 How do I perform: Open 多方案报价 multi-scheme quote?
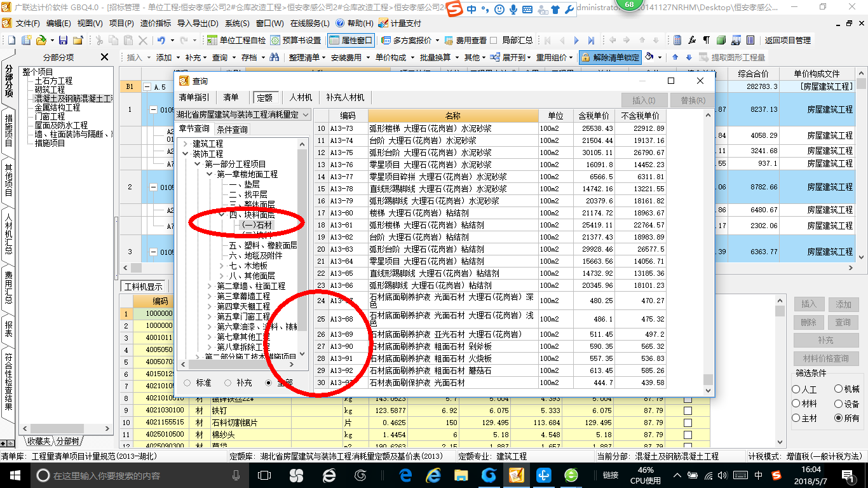(407, 40)
